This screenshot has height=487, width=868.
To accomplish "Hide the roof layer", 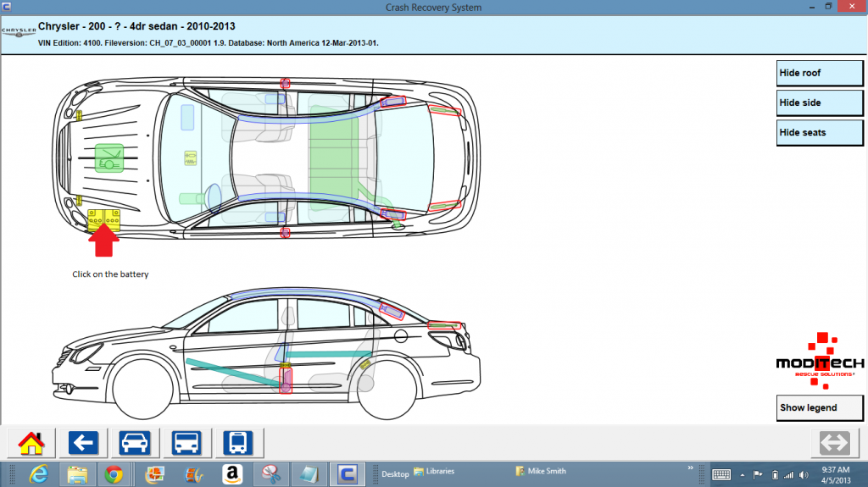I will pyautogui.click(x=820, y=73).
